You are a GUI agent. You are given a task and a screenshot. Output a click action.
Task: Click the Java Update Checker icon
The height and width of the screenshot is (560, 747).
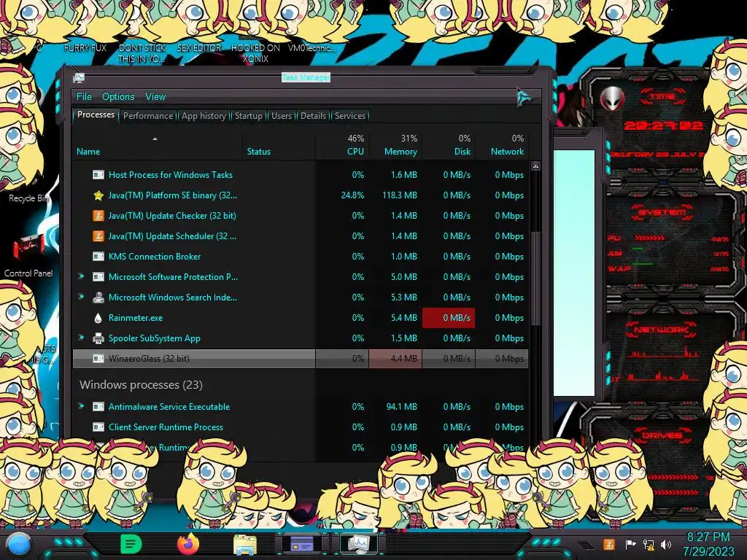pyautogui.click(x=98, y=216)
